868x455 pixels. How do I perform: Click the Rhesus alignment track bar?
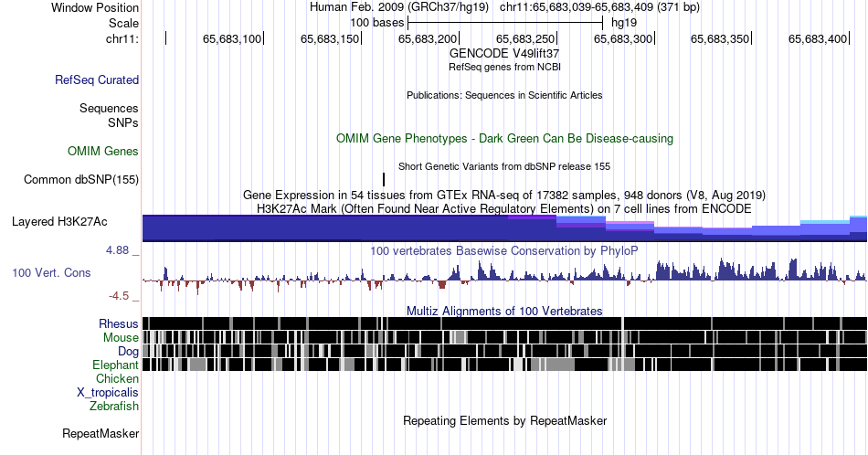504,323
